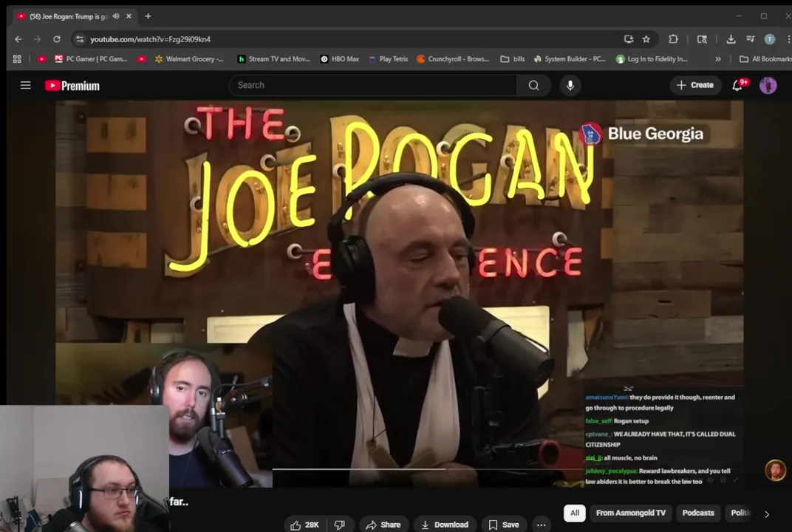Open the Log In to Fidelity bookmark
Screen dimensions: 792x532
tap(652, 59)
